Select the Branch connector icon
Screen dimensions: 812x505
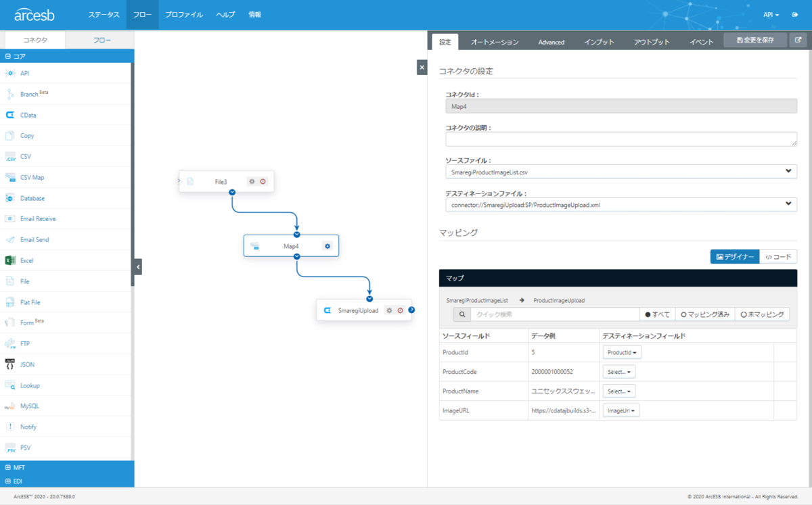coord(10,94)
